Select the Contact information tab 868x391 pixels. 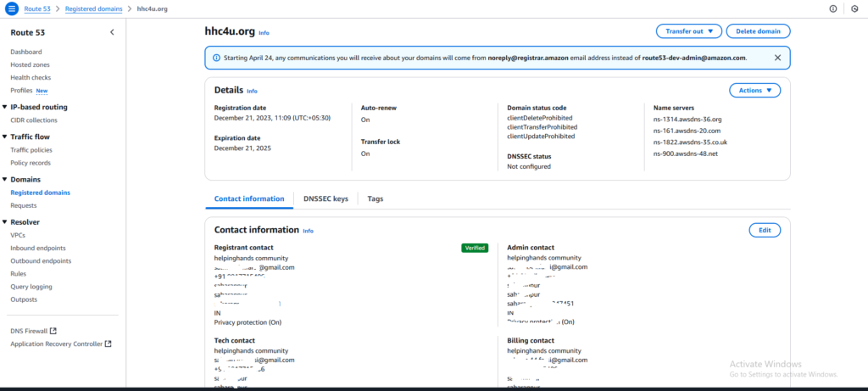(x=249, y=198)
